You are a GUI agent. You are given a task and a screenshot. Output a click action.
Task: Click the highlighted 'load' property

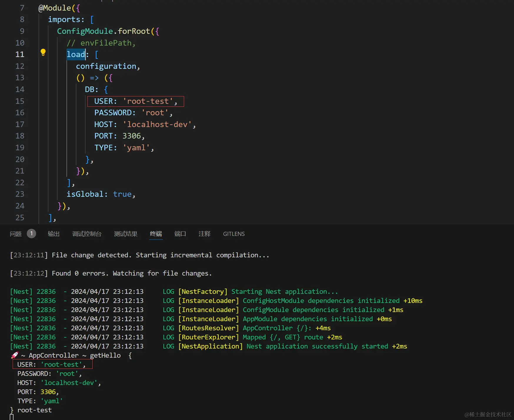point(76,54)
